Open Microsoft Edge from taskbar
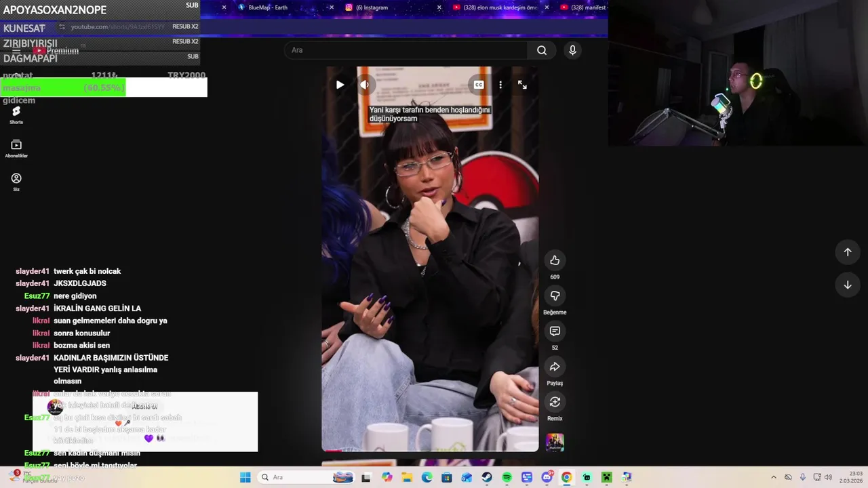 pyautogui.click(x=427, y=477)
